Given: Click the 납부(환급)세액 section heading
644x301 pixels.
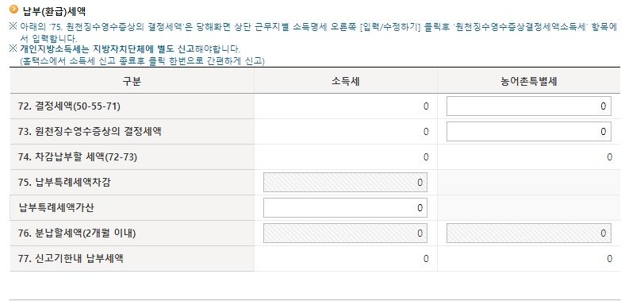Looking at the screenshot, I should pyautogui.click(x=54, y=11).
